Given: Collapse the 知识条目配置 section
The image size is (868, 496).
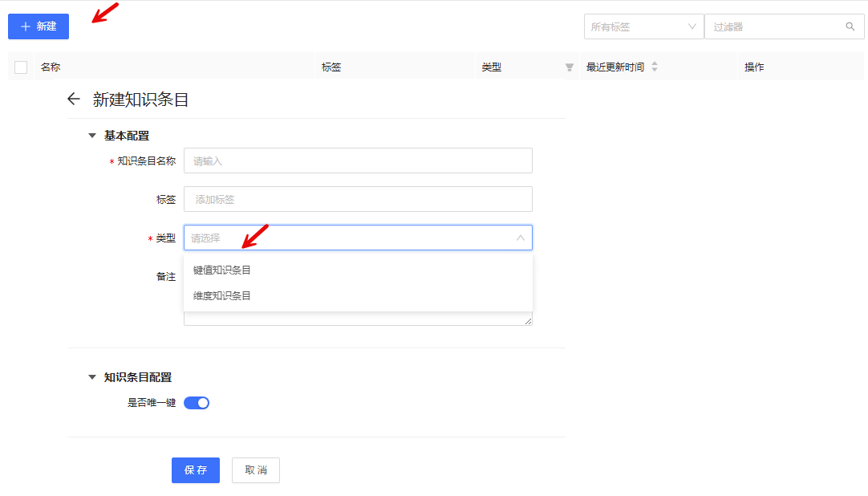Looking at the screenshot, I should 92,377.
